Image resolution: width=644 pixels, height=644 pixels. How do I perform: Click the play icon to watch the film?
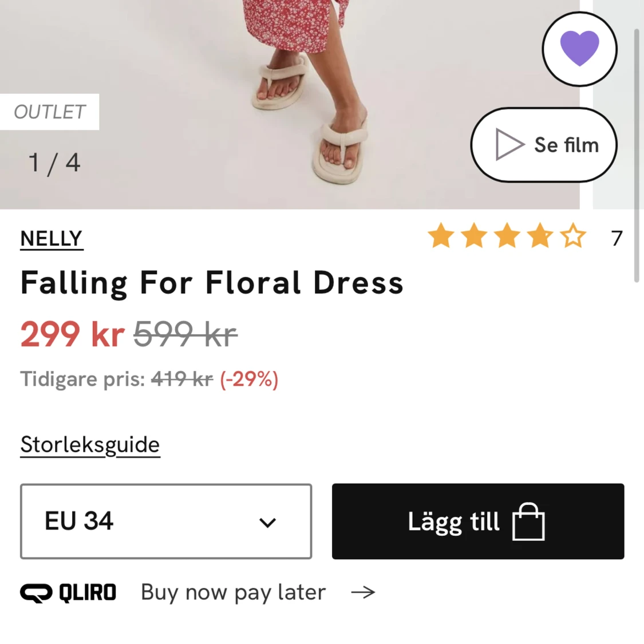click(x=507, y=145)
